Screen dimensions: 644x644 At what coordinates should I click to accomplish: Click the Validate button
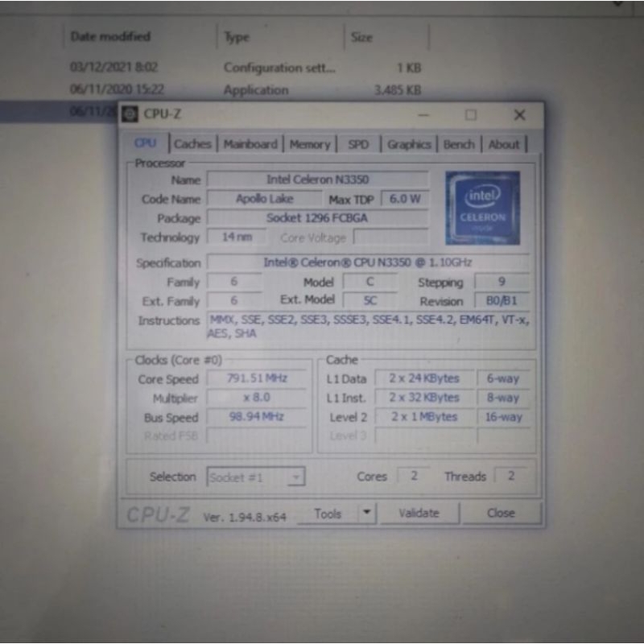tap(419, 513)
